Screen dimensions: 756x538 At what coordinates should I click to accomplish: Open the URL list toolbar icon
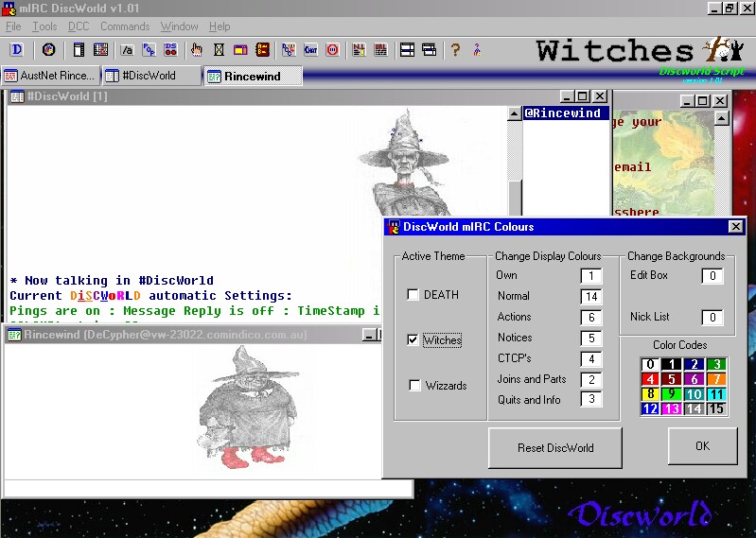[380, 50]
